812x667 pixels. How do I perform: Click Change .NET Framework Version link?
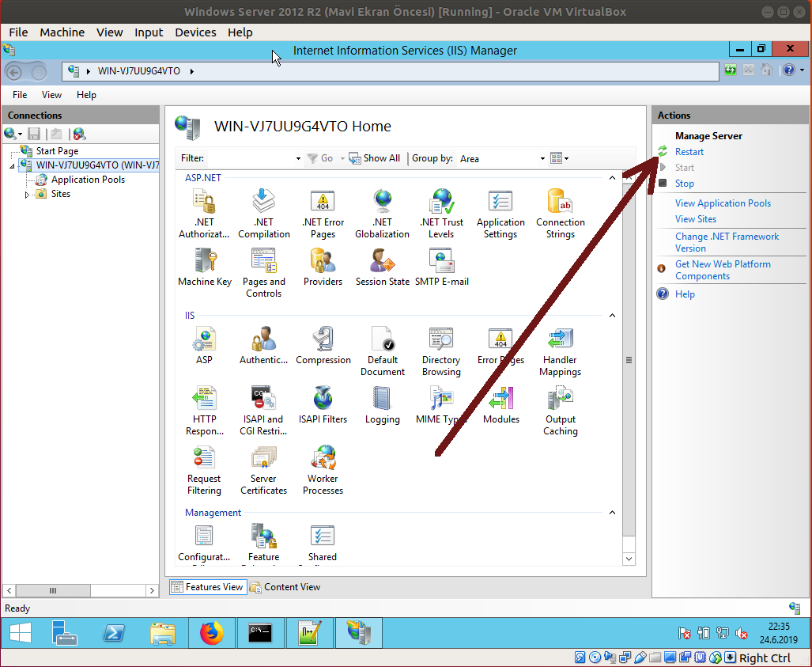click(727, 242)
